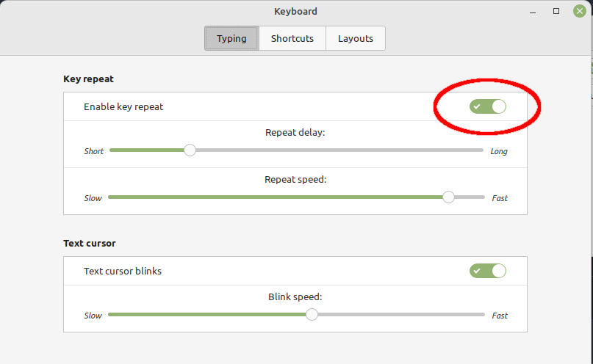The width and height of the screenshot is (593, 364).
Task: Click the Keyboard window title text
Action: (x=295, y=11)
